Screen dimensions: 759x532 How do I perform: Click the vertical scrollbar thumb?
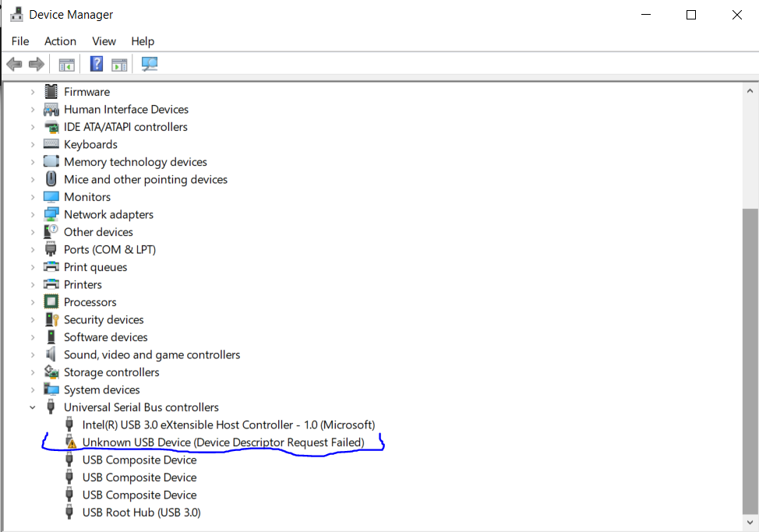[750, 361]
